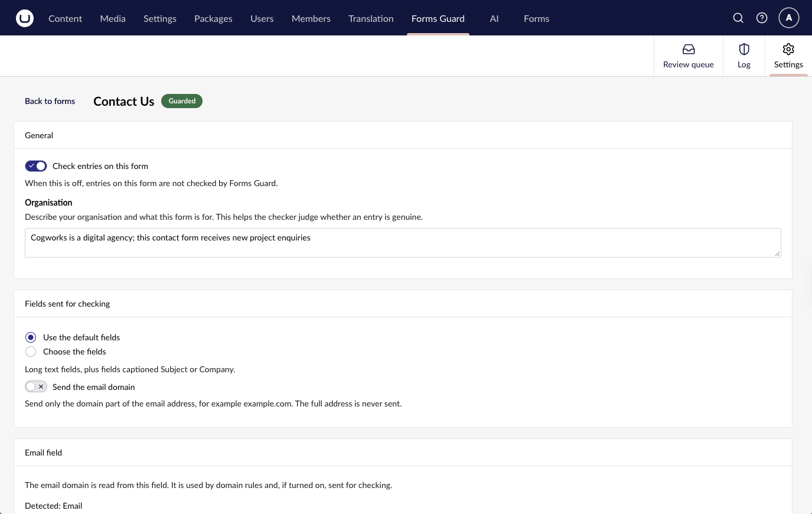Enable Send the email domain toggle

pos(36,386)
